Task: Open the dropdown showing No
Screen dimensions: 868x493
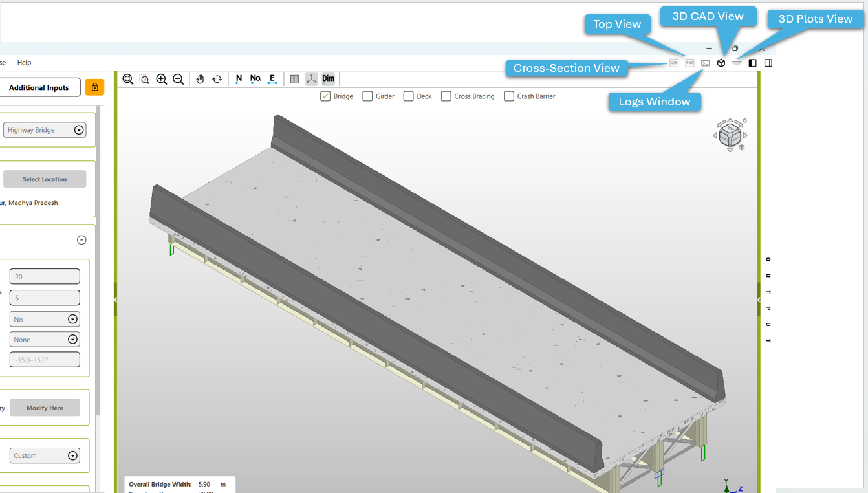Action: (x=45, y=320)
